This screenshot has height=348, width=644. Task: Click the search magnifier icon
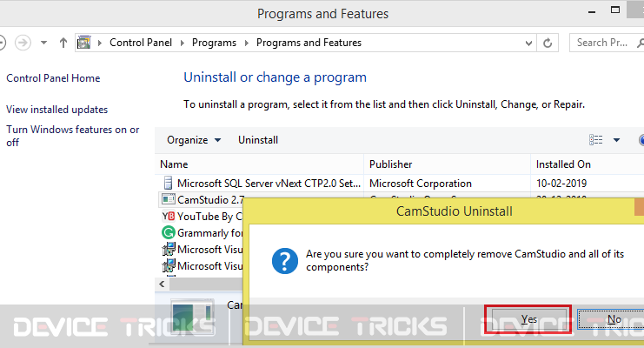pos(640,43)
